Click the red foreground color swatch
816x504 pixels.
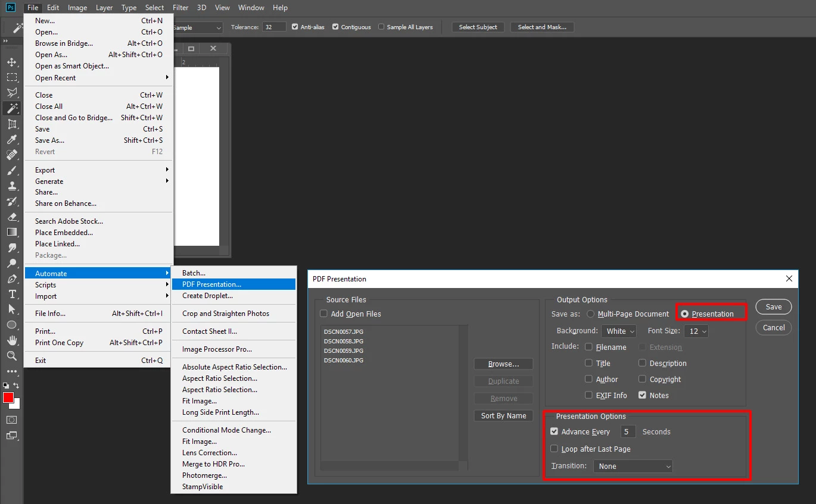coord(8,397)
